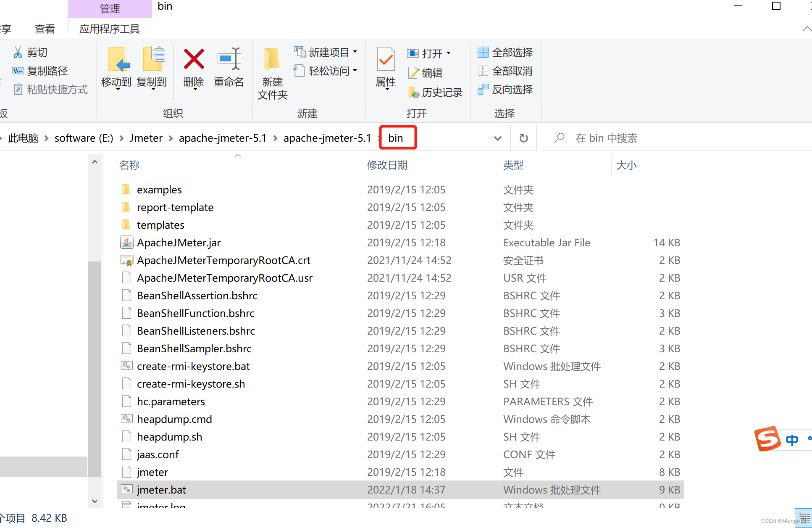The height and width of the screenshot is (528, 812).
Task: Select the heapdump.cmd script icon
Action: [x=126, y=419]
